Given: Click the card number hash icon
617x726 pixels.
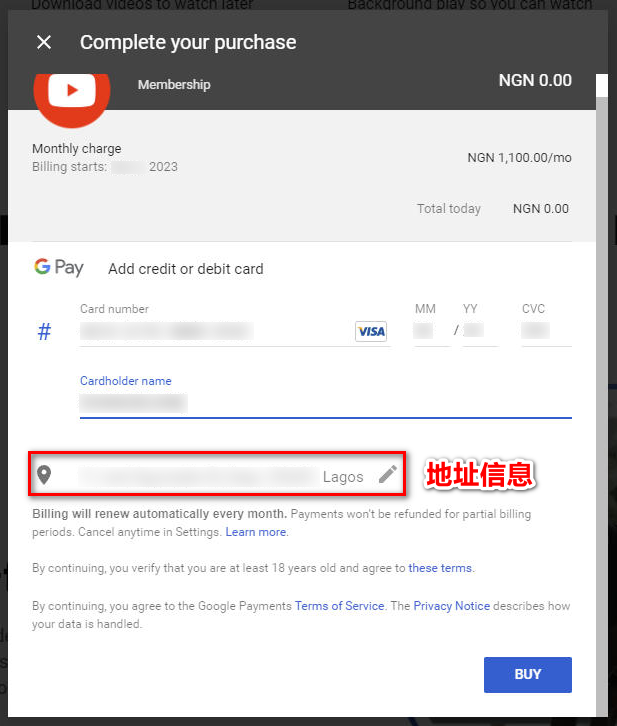Looking at the screenshot, I should [44, 332].
